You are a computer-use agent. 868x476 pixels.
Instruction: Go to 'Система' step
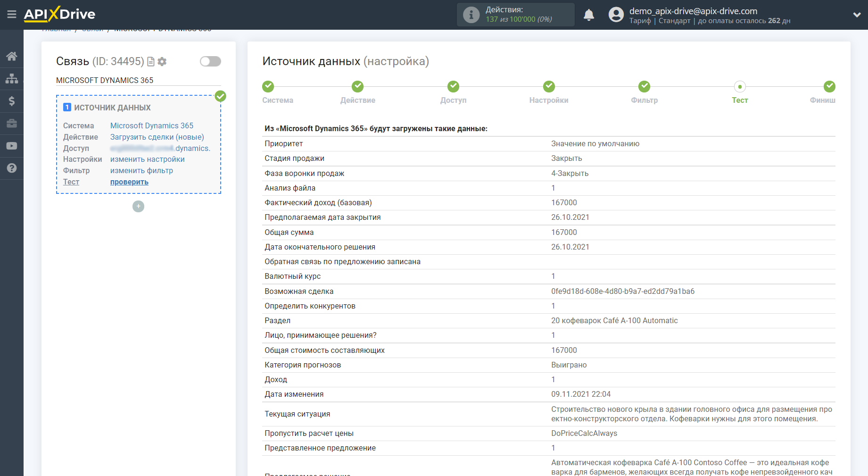(x=268, y=86)
